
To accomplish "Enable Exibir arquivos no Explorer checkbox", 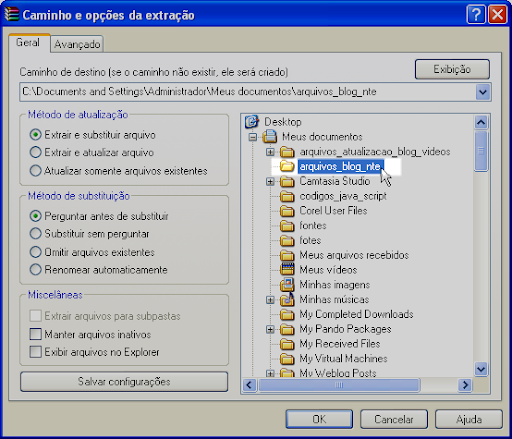I will click(36, 352).
